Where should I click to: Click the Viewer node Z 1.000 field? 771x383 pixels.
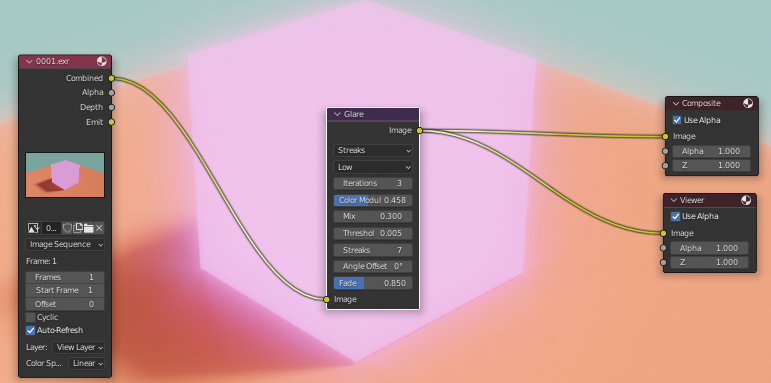pos(710,262)
